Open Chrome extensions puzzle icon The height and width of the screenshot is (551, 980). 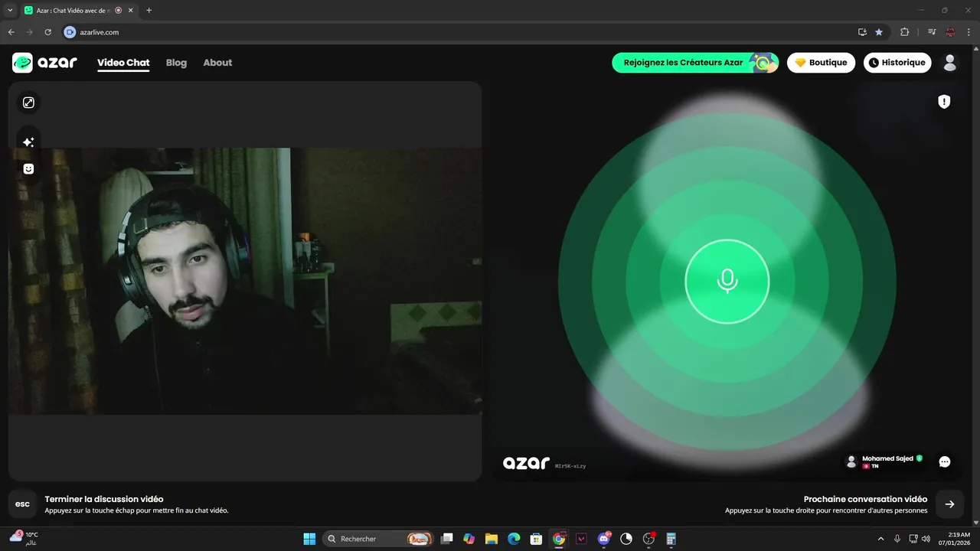click(x=904, y=32)
